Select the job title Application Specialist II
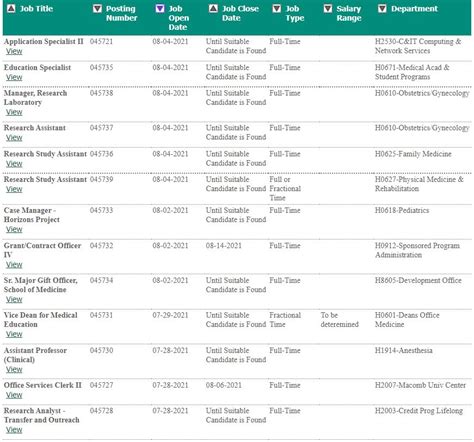The height and width of the screenshot is (442, 474). 44,42
